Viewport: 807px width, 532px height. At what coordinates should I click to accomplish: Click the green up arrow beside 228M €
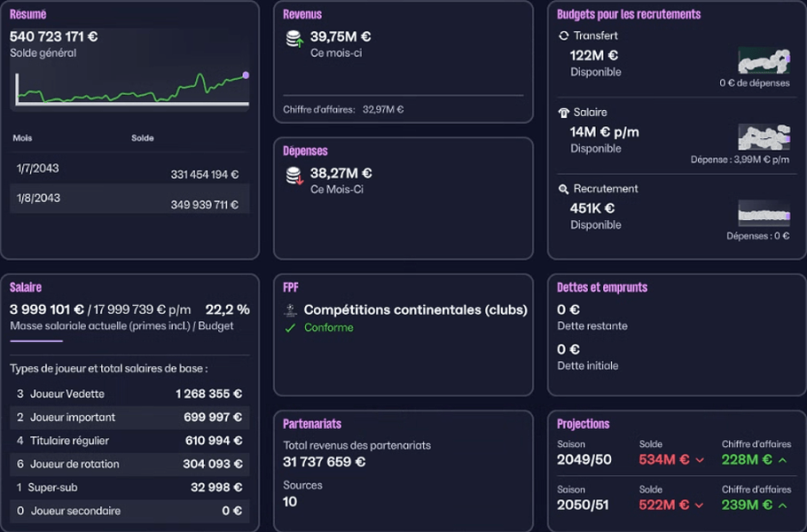[x=782, y=460]
